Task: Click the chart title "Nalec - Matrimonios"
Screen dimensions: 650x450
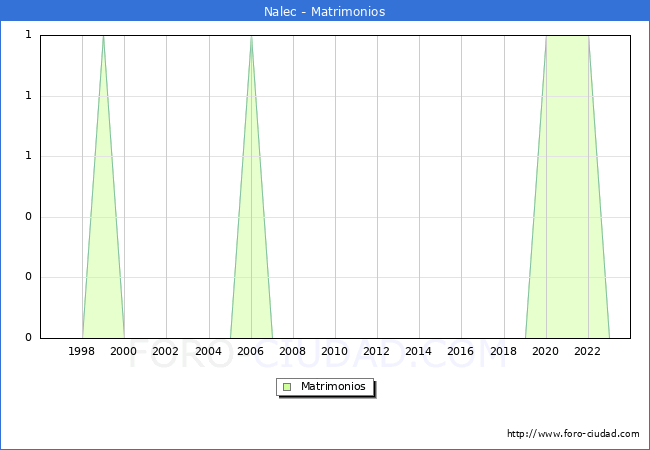Action: pos(325,12)
